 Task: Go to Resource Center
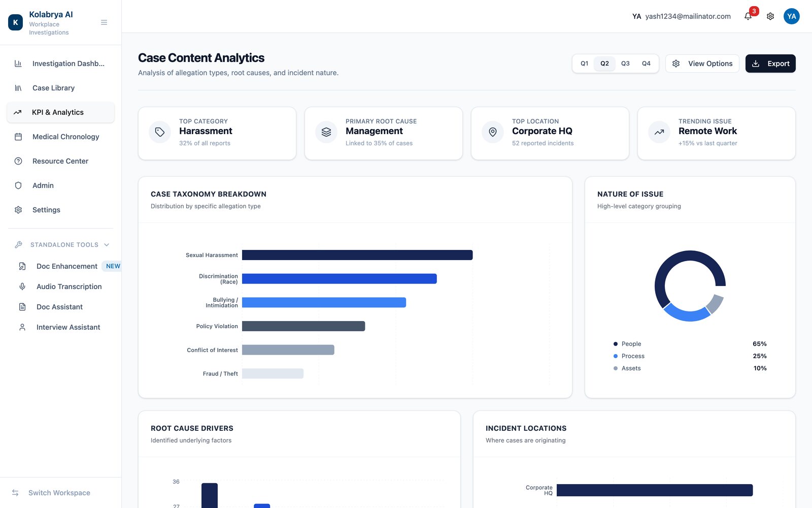tap(60, 161)
